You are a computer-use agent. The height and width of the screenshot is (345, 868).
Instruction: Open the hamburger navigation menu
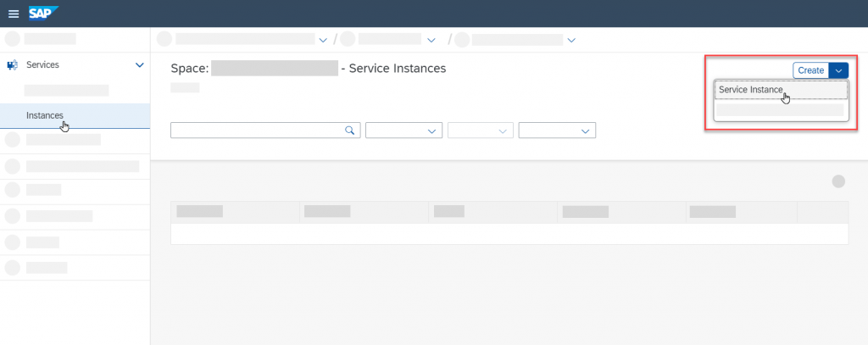[x=14, y=14]
